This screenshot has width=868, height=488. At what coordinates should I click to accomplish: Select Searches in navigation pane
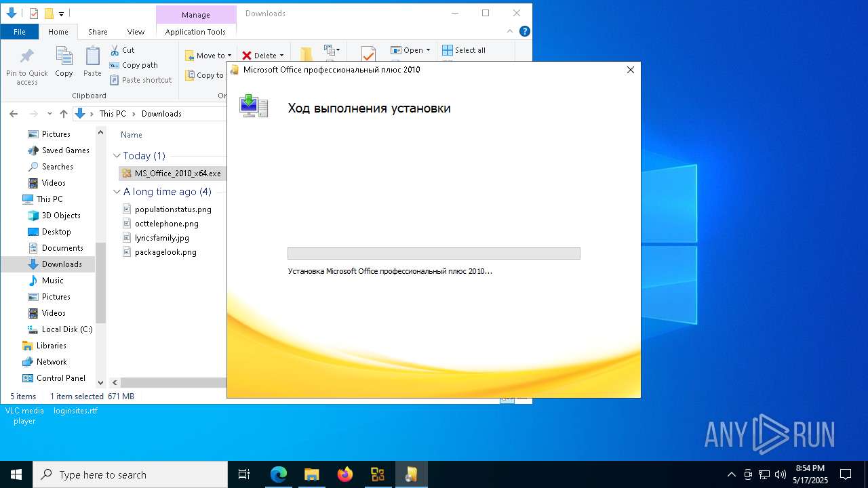coord(50,167)
